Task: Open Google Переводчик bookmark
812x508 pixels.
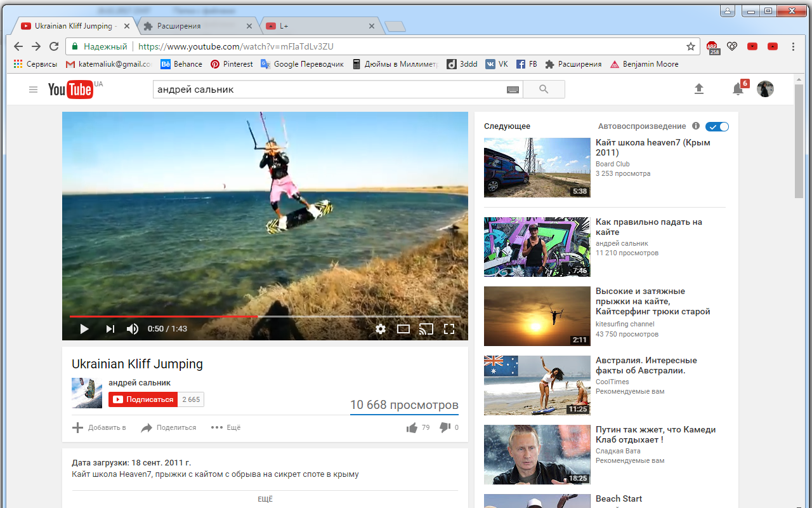Action: [x=302, y=64]
